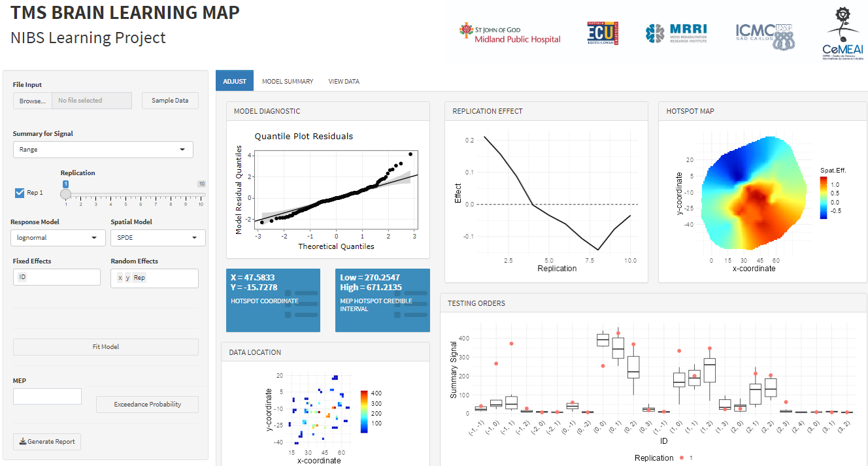Click the CeMEAI logo

[x=843, y=33]
